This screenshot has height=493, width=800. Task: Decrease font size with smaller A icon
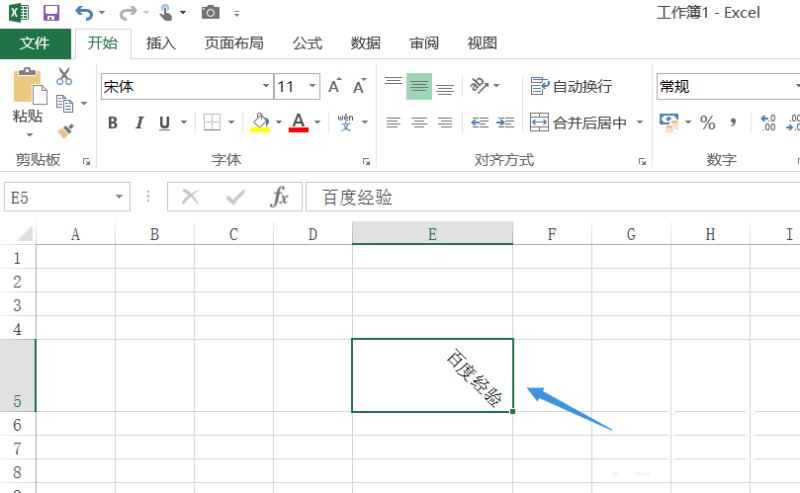point(359,86)
